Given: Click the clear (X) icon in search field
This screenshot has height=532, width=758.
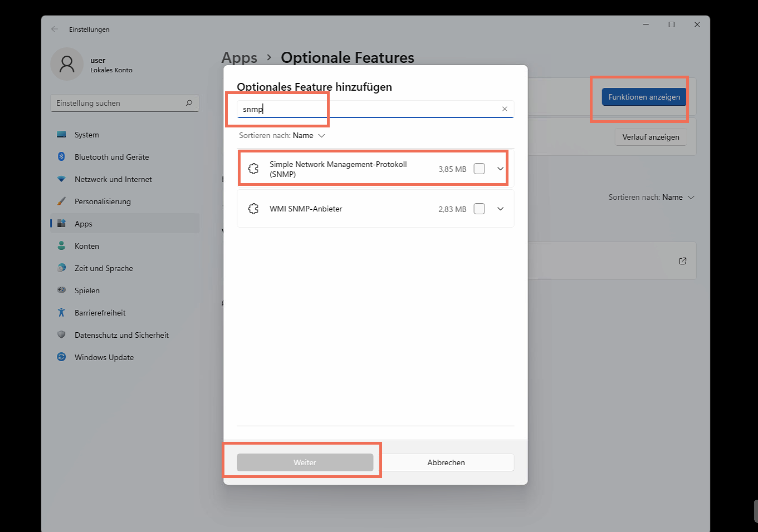Looking at the screenshot, I should pyautogui.click(x=505, y=109).
